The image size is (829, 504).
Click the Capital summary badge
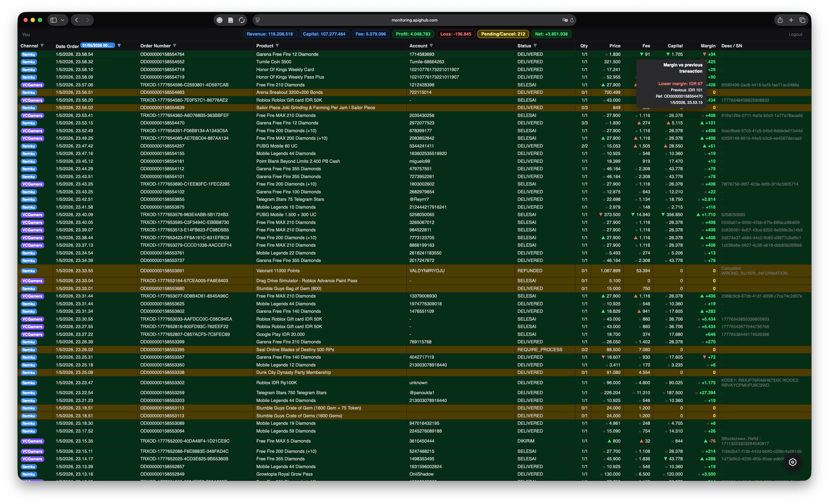pyautogui.click(x=324, y=34)
